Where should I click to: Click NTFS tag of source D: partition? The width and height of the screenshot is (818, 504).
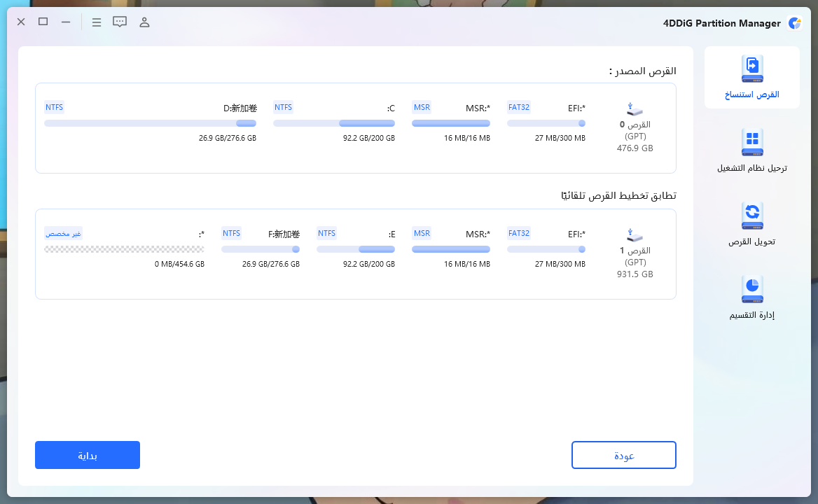tap(54, 107)
